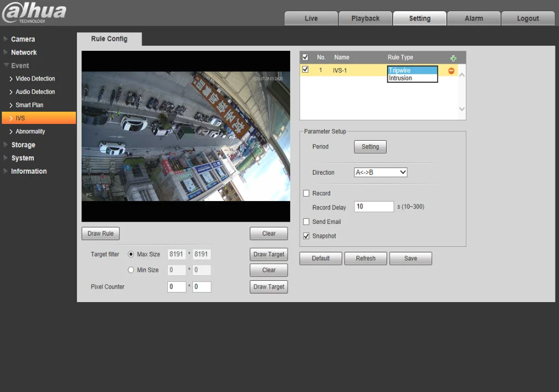Viewport: 559px width, 392px height.
Task: Enable the Record checkbox
Action: (x=306, y=193)
